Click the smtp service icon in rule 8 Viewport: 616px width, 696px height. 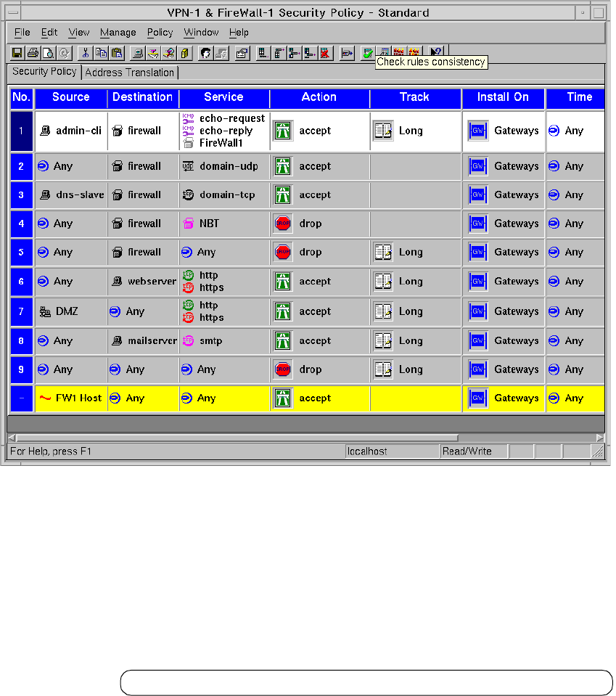pyautogui.click(x=188, y=341)
